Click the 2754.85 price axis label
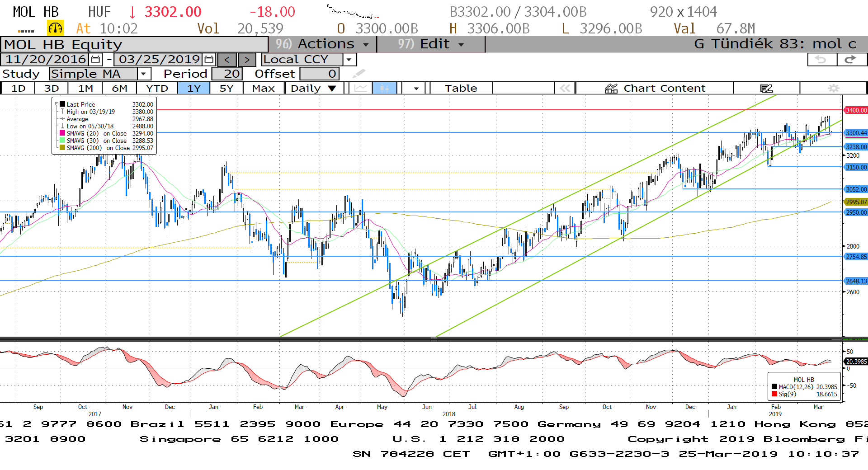This screenshot has width=868, height=470. 856,257
